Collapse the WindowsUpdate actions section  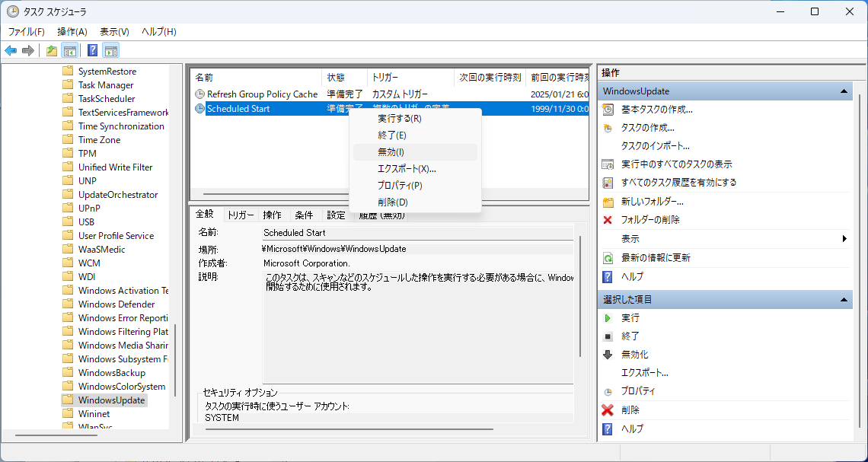click(844, 91)
